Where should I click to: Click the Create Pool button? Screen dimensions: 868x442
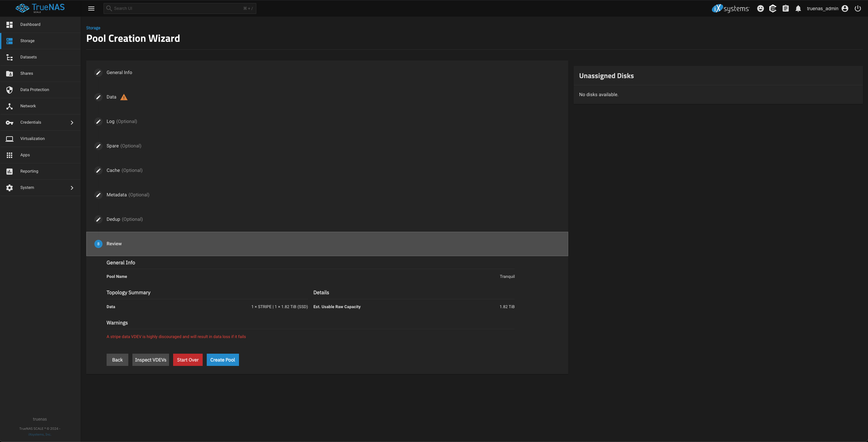pyautogui.click(x=222, y=360)
